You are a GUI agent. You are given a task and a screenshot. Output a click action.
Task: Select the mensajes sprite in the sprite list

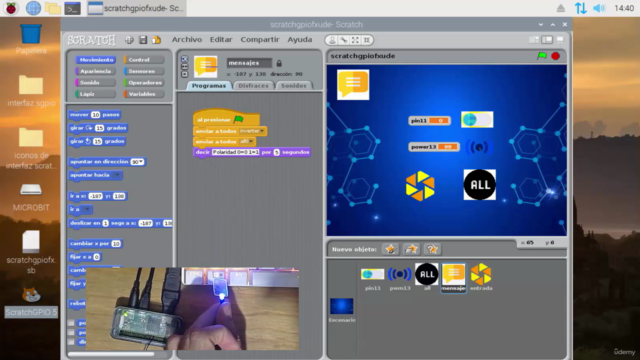[x=453, y=277]
